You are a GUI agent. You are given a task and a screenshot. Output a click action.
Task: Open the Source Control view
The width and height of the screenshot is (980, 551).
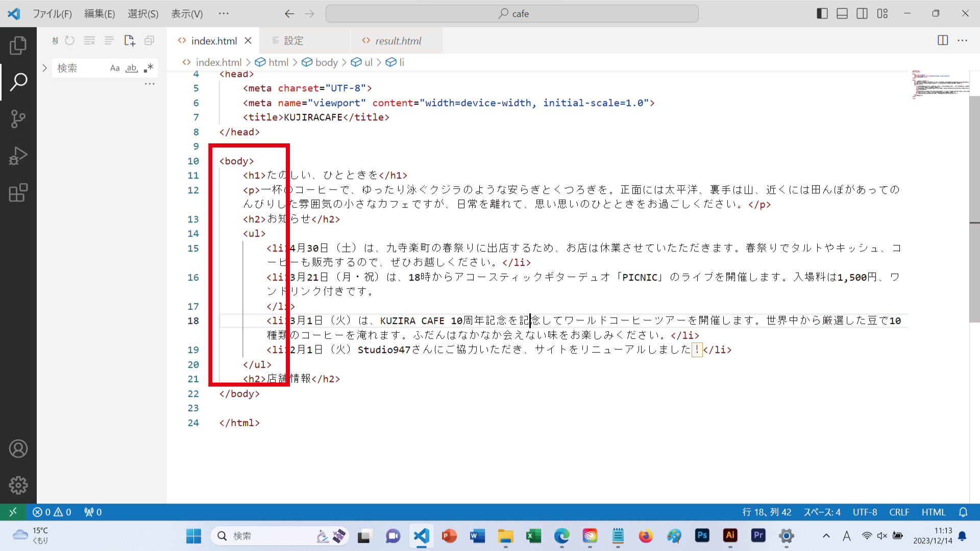pyautogui.click(x=18, y=118)
